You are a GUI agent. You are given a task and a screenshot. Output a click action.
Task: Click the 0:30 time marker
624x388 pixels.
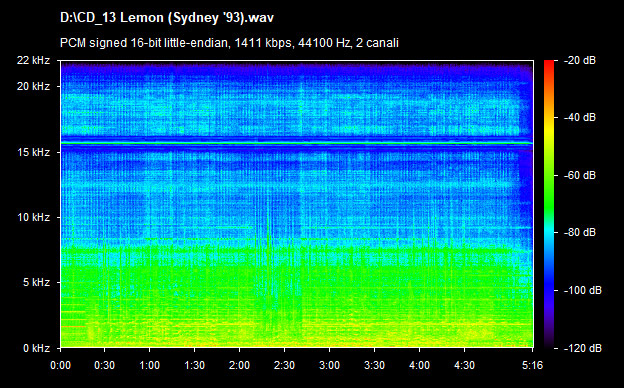click(x=105, y=365)
